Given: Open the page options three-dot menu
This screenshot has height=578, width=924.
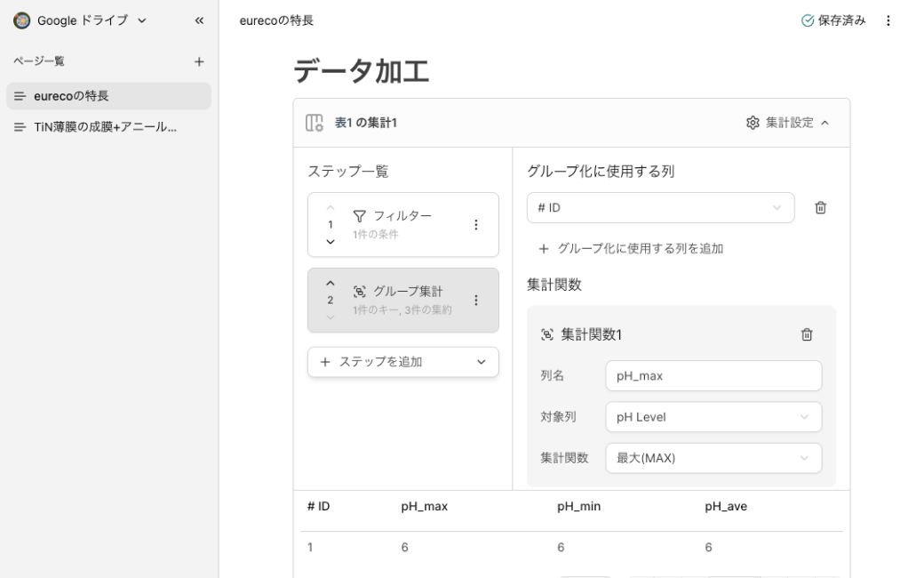Looking at the screenshot, I should [x=888, y=20].
